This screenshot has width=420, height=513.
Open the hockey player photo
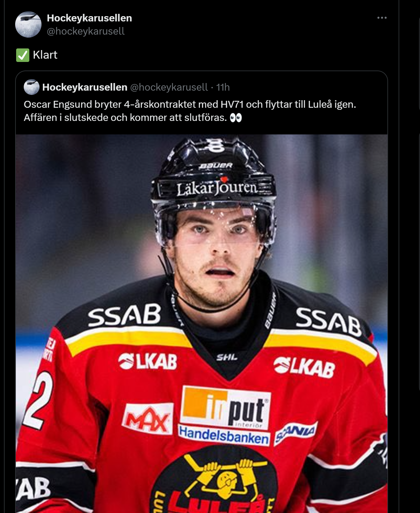point(202,324)
